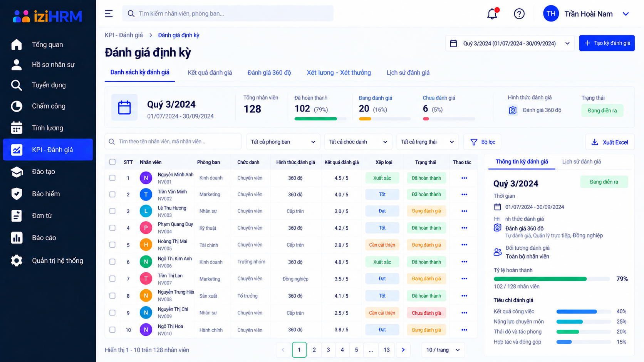Select checkbox for Nguyễn Thị Chi
This screenshot has width=644, height=362.
(112, 313)
